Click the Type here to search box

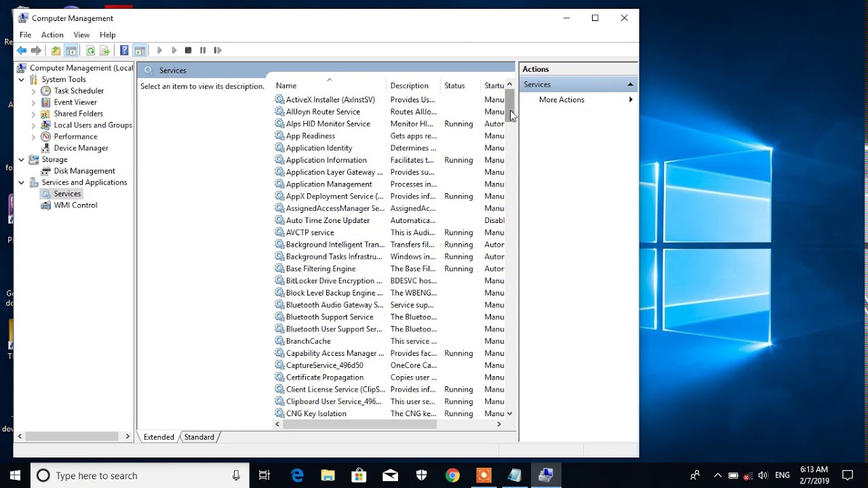point(140,476)
